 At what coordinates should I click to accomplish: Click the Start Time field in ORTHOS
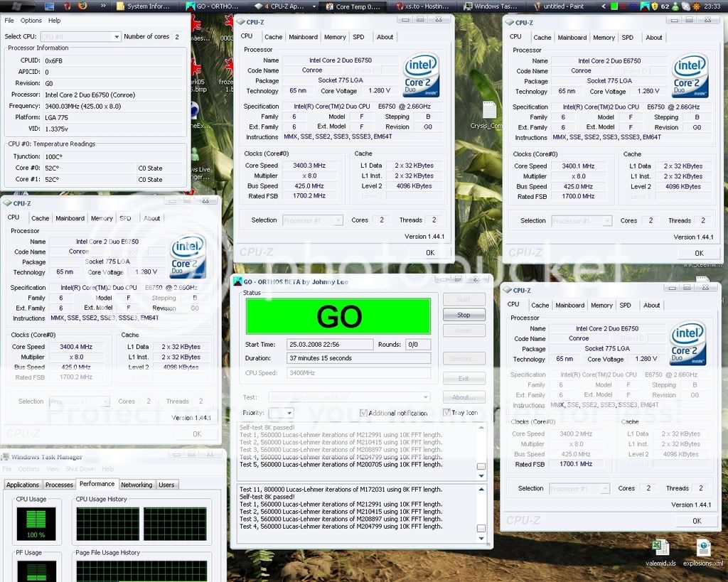coord(330,345)
